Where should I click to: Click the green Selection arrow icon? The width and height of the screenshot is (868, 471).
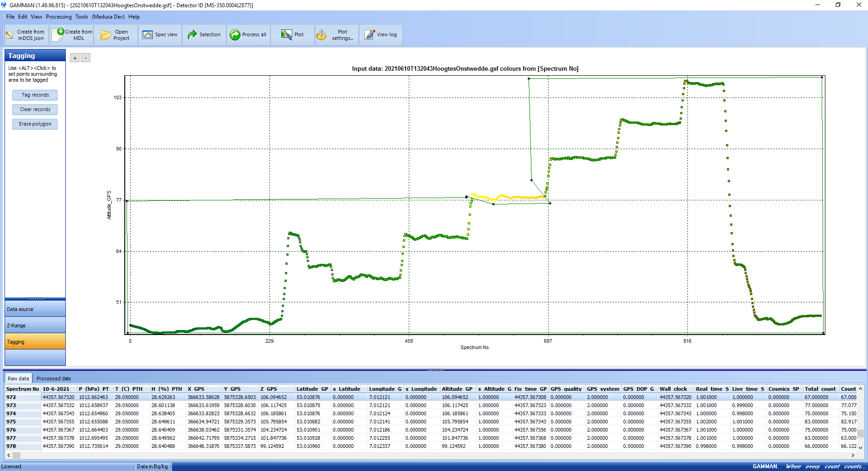pyautogui.click(x=192, y=35)
